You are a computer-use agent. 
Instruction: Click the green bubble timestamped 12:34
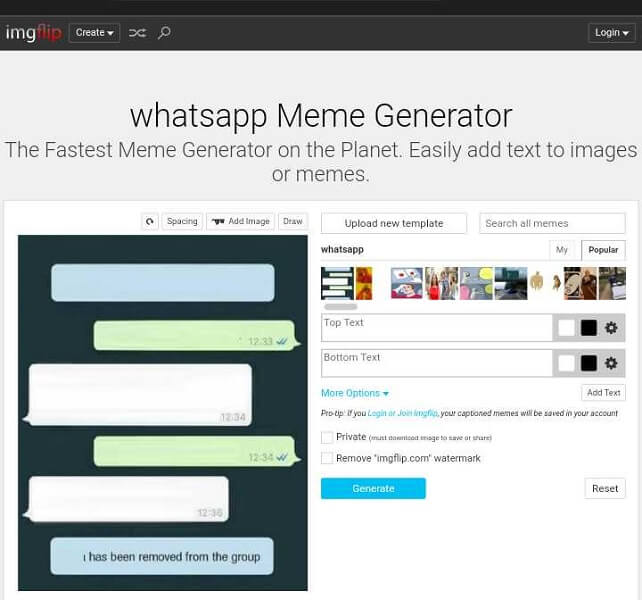196,451
